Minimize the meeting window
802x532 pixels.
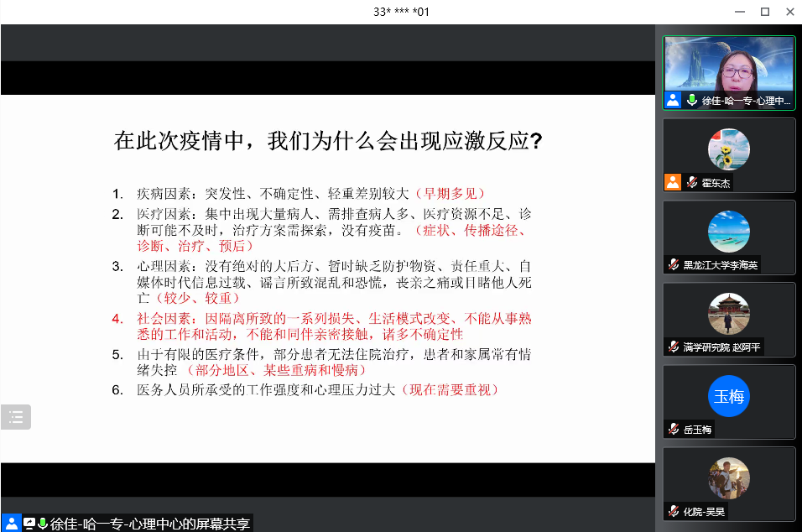(740, 12)
